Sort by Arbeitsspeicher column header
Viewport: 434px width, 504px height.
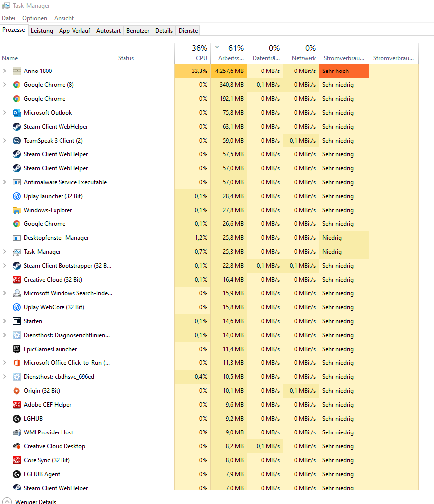pyautogui.click(x=229, y=53)
